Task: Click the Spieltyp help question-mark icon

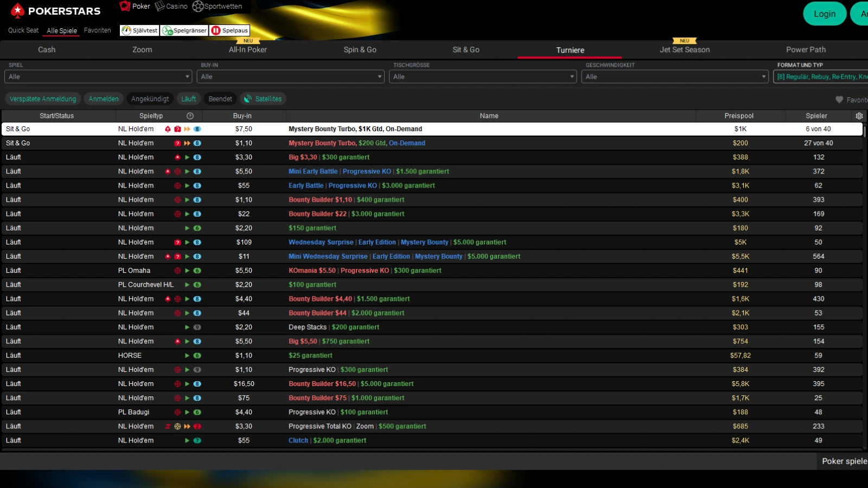Action: (x=190, y=116)
